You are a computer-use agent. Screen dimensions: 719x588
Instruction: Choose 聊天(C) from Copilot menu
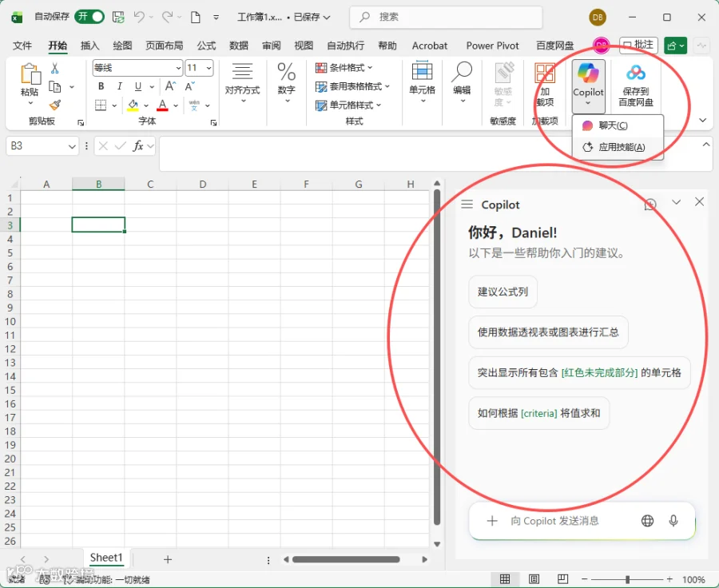(618, 125)
